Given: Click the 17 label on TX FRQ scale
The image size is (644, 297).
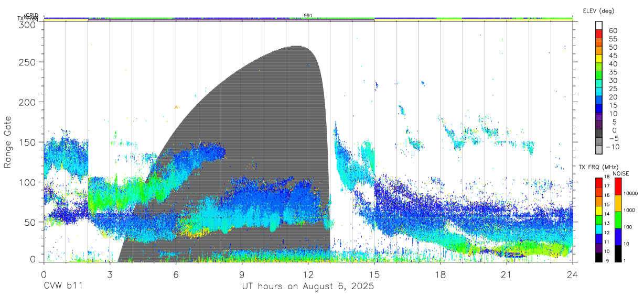Looking at the screenshot, I should pos(607,186).
